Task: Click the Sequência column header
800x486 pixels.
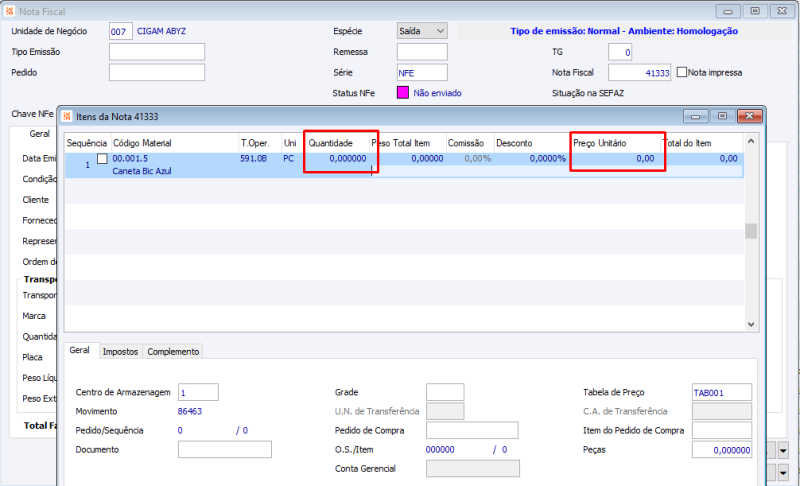Action: [87, 143]
